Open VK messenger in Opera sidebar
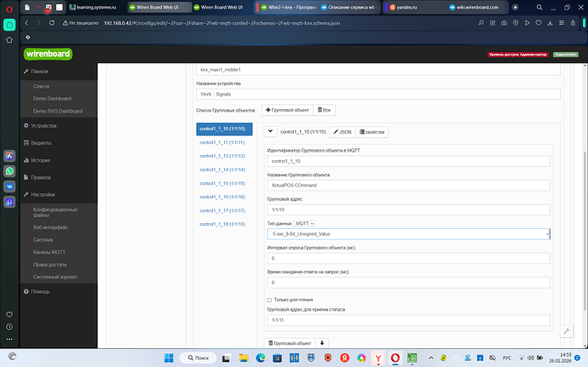588x367 pixels. [9, 186]
